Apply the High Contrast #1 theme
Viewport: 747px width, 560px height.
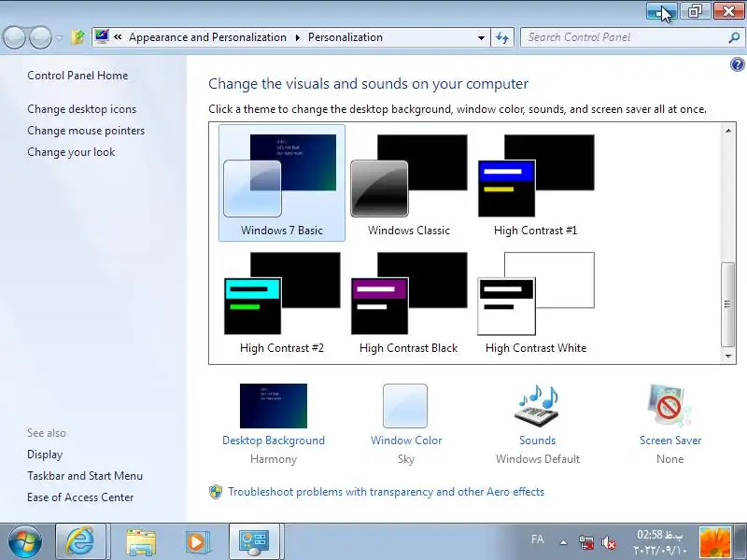pos(536,183)
